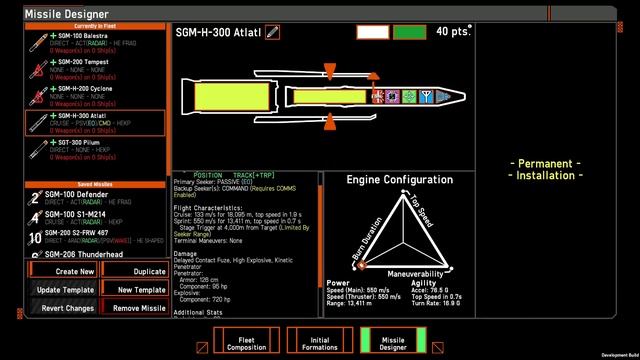Click the missile stats panel scrollbar
640x360 pixels.
tap(320, 235)
